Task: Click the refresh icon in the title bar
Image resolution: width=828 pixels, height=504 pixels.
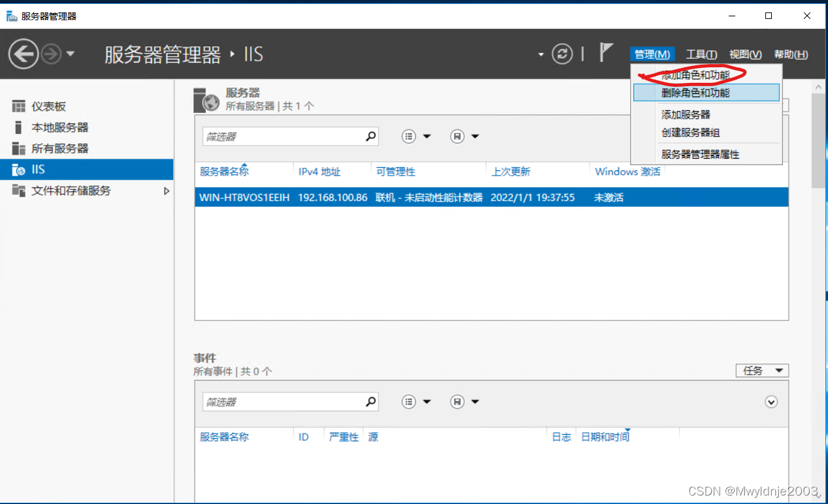Action: pos(562,54)
